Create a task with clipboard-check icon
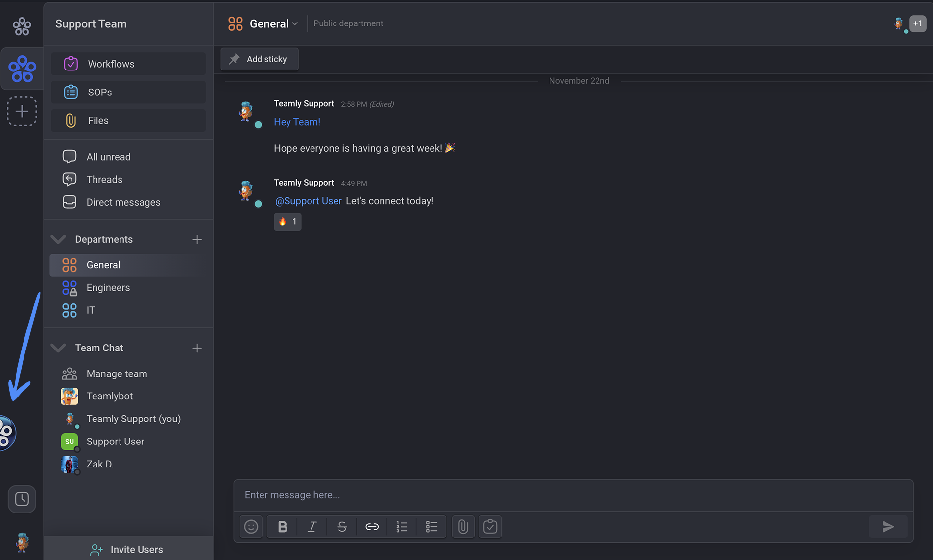 (x=490, y=527)
